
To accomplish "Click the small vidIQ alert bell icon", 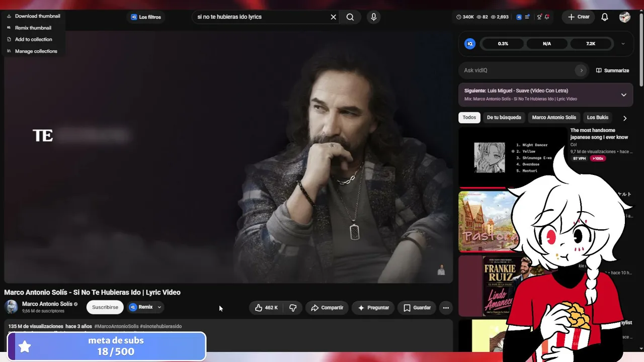I will coord(547,17).
